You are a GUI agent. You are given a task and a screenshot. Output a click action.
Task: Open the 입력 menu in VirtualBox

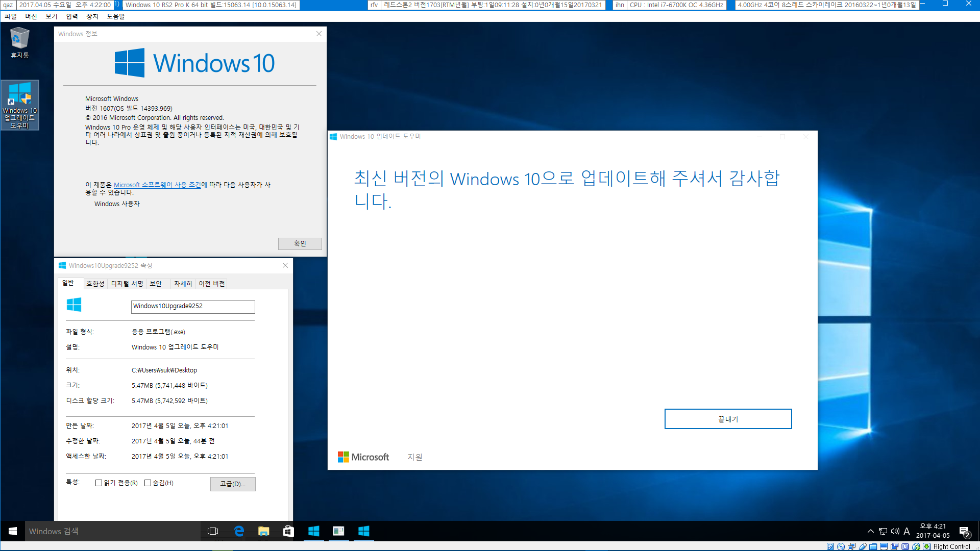[72, 16]
